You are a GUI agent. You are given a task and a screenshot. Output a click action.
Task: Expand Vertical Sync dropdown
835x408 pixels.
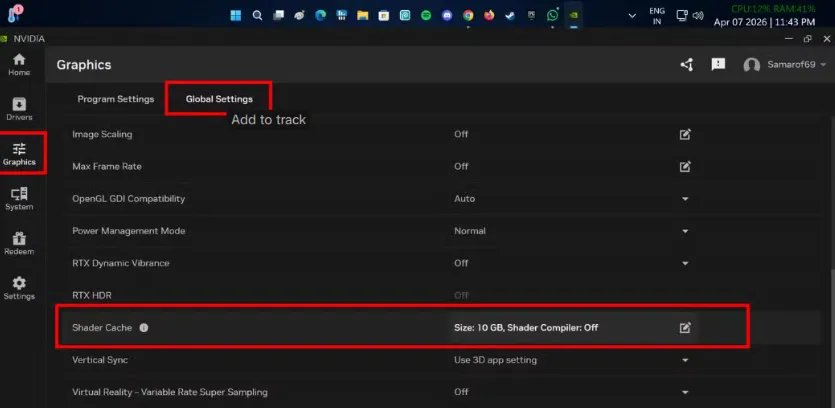pyautogui.click(x=685, y=360)
